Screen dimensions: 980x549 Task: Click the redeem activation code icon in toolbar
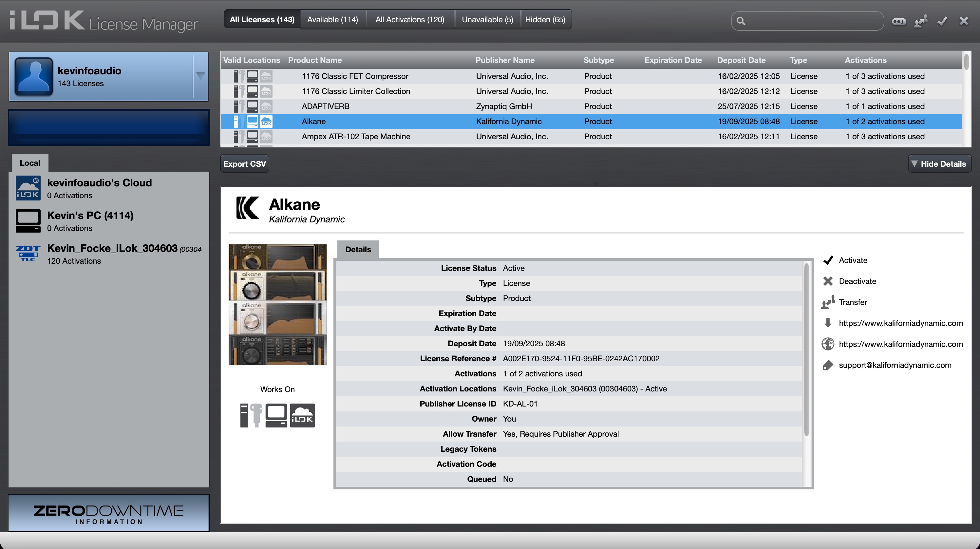tap(898, 21)
